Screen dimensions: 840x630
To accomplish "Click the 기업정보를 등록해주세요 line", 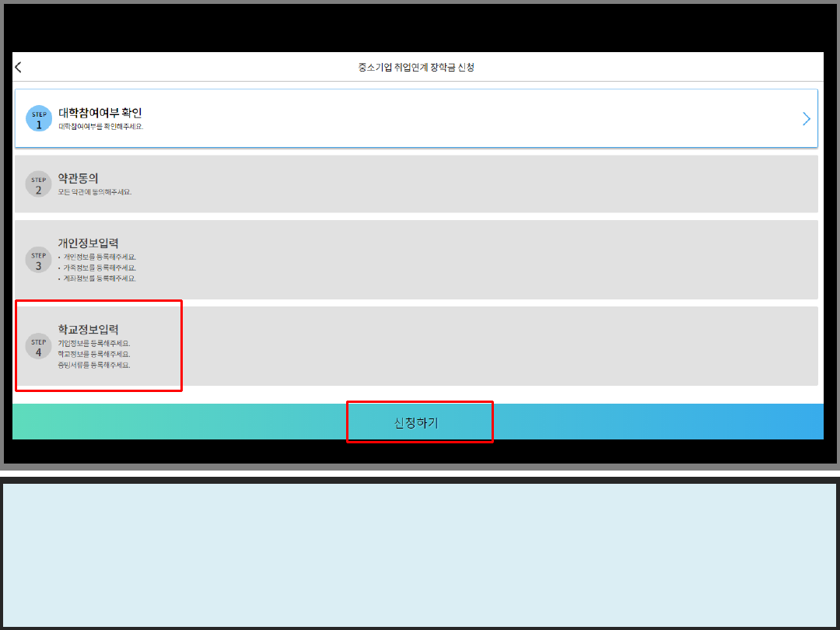I will tap(94, 343).
